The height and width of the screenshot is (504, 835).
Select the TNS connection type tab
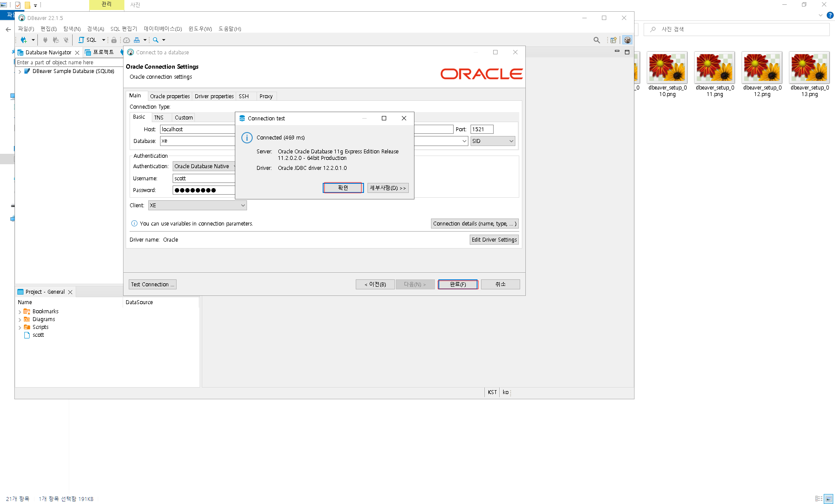[159, 118]
